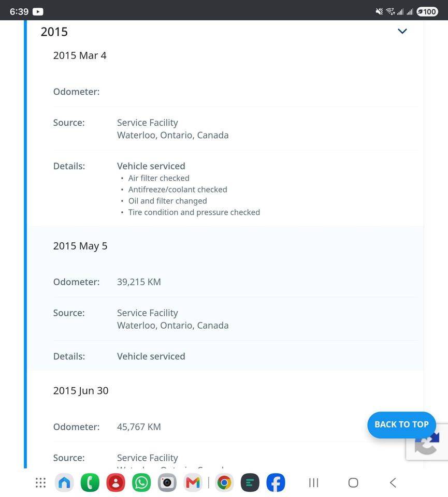Select the 2015 Mar 4 record heading

[x=80, y=55]
